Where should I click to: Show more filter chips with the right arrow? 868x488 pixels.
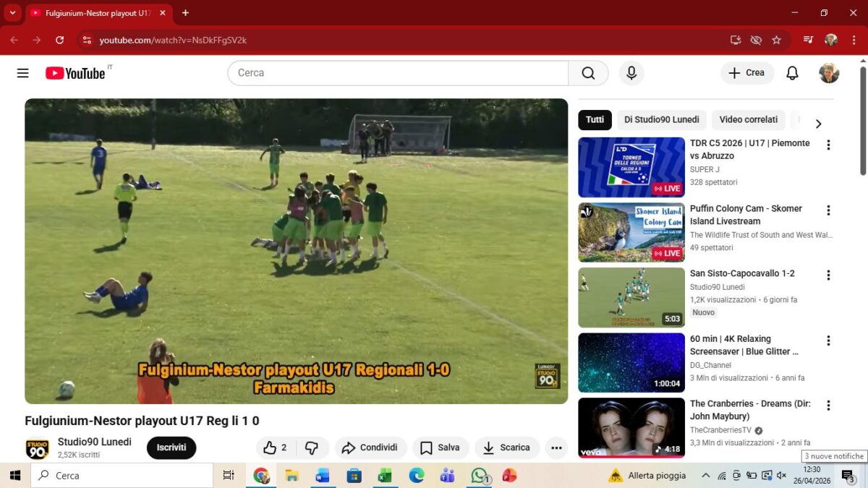pyautogui.click(x=818, y=124)
